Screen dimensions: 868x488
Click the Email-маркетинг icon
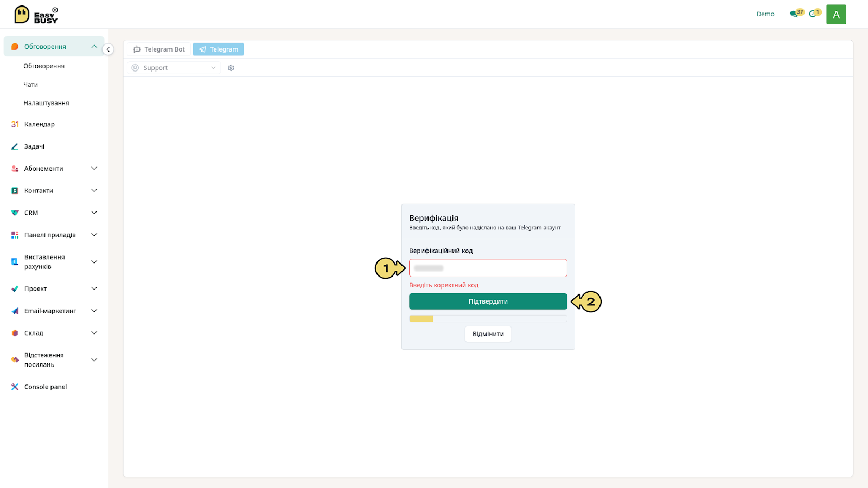point(15,311)
